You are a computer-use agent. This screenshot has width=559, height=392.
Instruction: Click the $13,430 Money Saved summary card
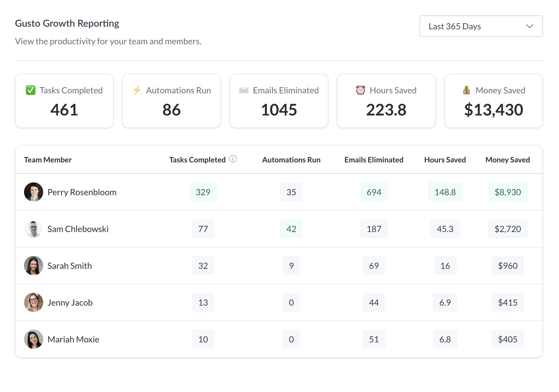tap(493, 101)
